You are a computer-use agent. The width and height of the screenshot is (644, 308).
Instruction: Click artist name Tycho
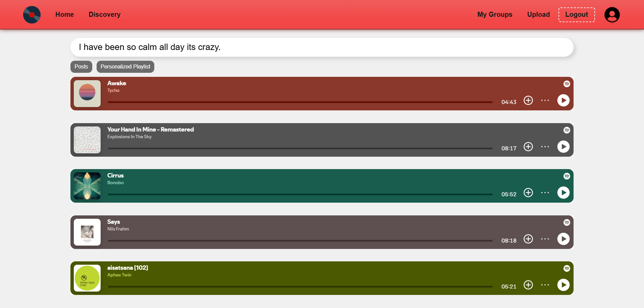point(113,91)
